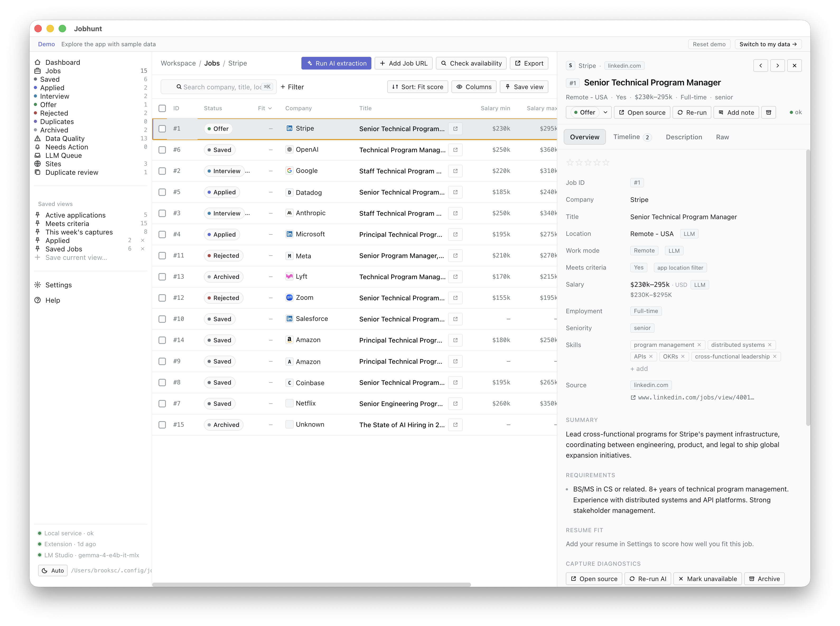This screenshot has width=840, height=626.
Task: Go to previous job with left chevron
Action: 760,66
